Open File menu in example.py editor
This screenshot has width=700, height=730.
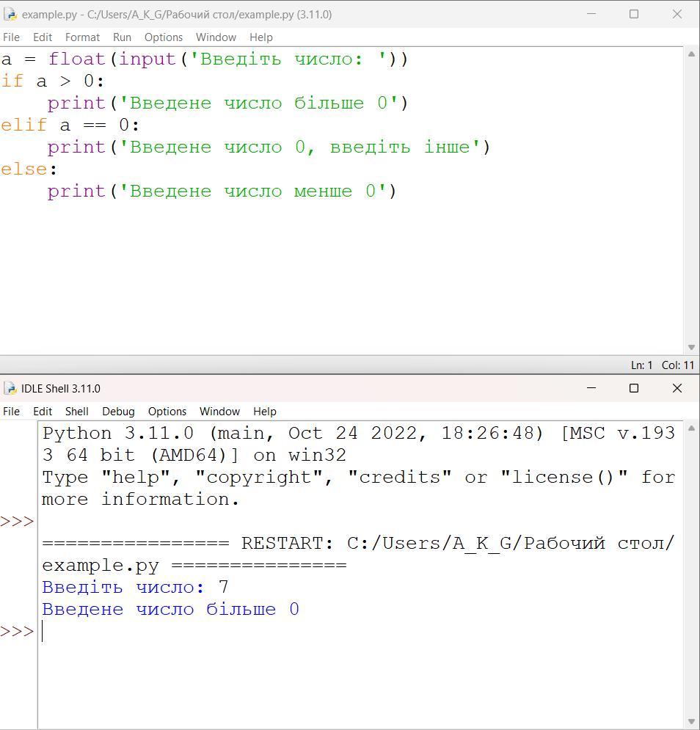pos(11,37)
